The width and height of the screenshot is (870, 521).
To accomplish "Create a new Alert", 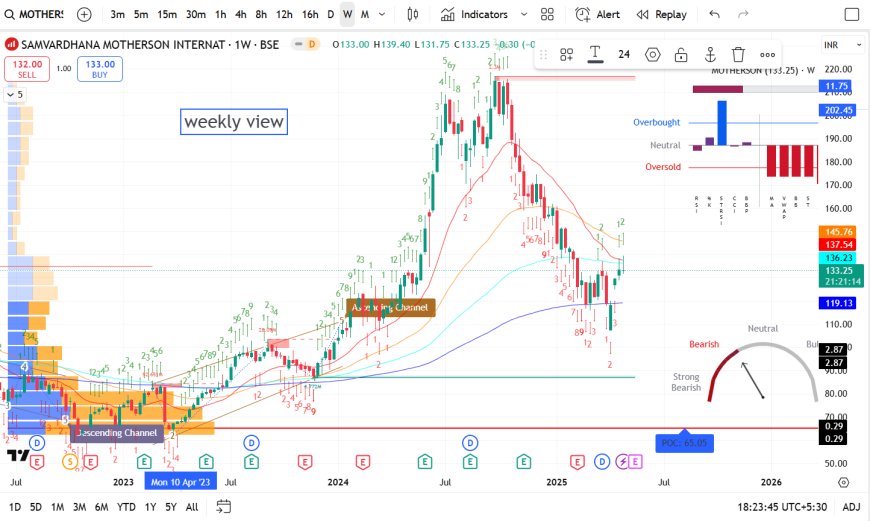I will [598, 14].
